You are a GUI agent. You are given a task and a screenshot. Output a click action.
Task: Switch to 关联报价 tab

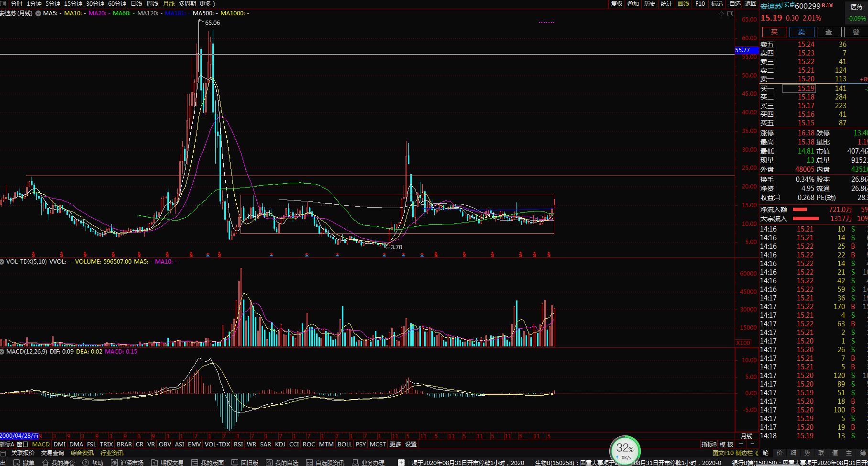[x=23, y=453]
